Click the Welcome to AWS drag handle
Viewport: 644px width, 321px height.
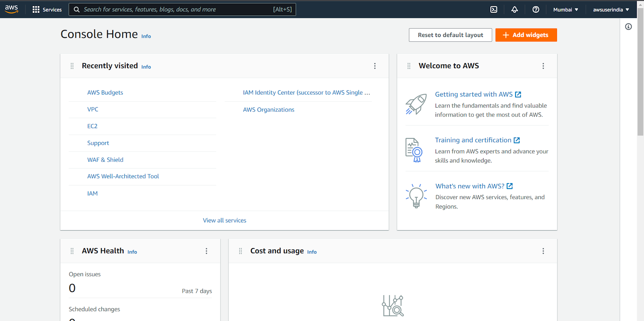[409, 66]
